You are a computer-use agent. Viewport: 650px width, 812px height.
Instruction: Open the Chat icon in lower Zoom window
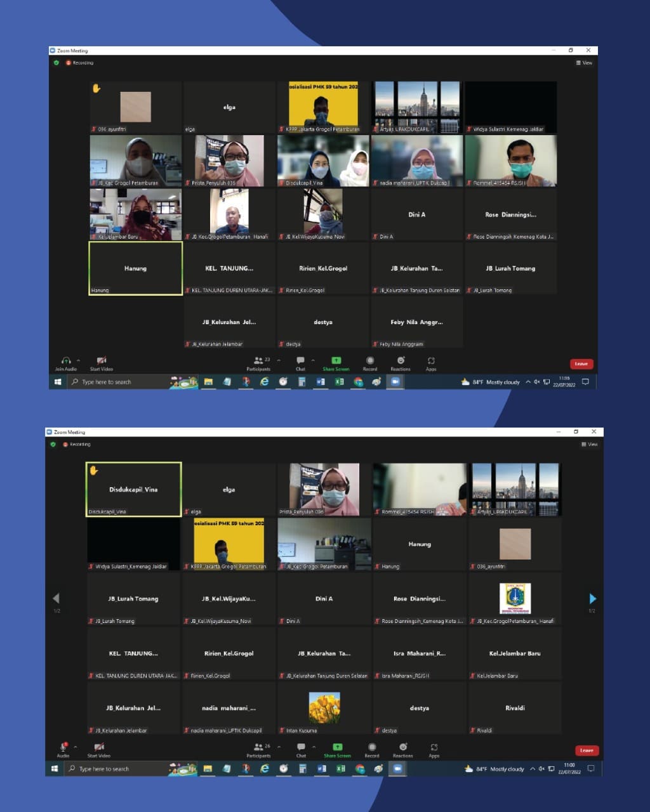(301, 747)
